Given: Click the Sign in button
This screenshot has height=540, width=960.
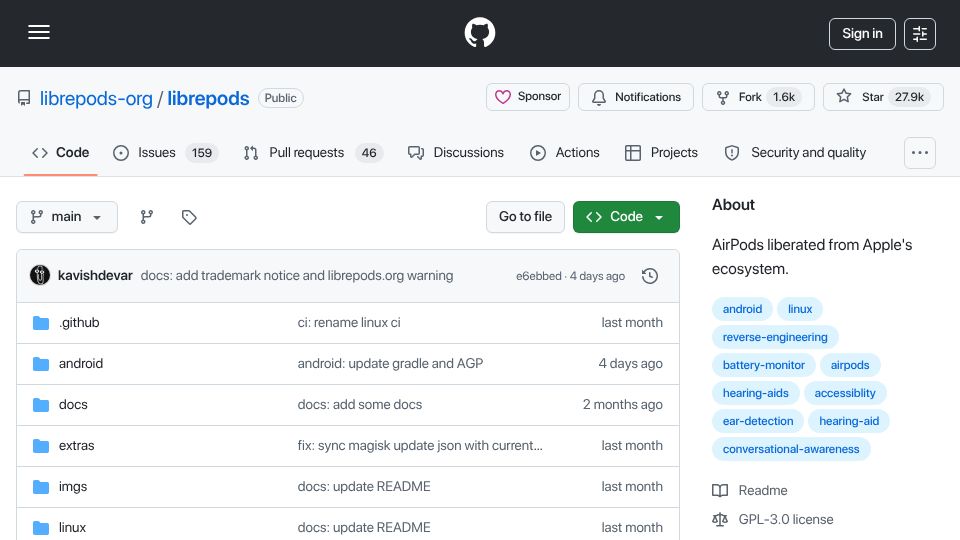Looking at the screenshot, I should coord(862,34).
